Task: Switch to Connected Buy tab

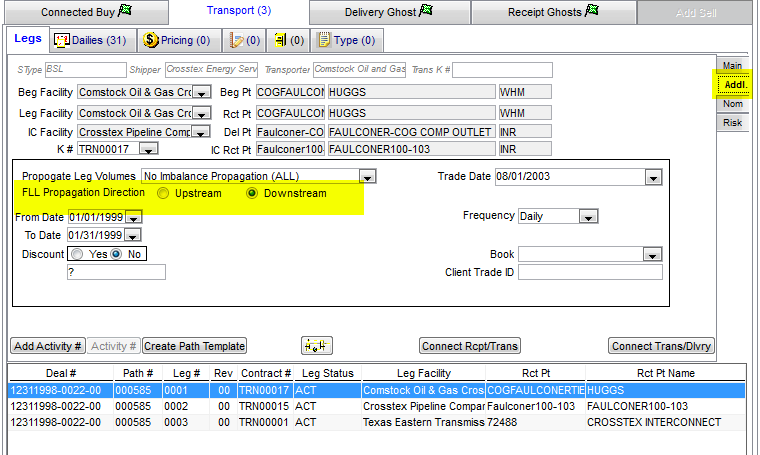Action: 85,12
